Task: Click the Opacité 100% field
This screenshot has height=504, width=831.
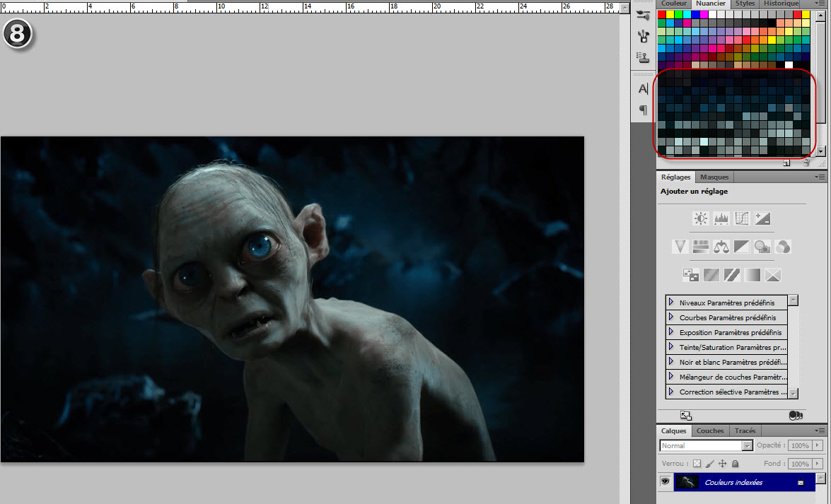Action: pyautogui.click(x=800, y=446)
